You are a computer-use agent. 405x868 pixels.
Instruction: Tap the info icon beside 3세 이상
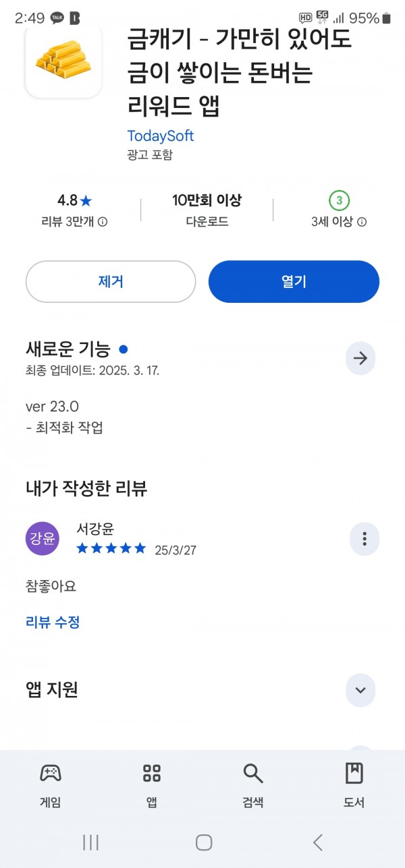pos(362,222)
